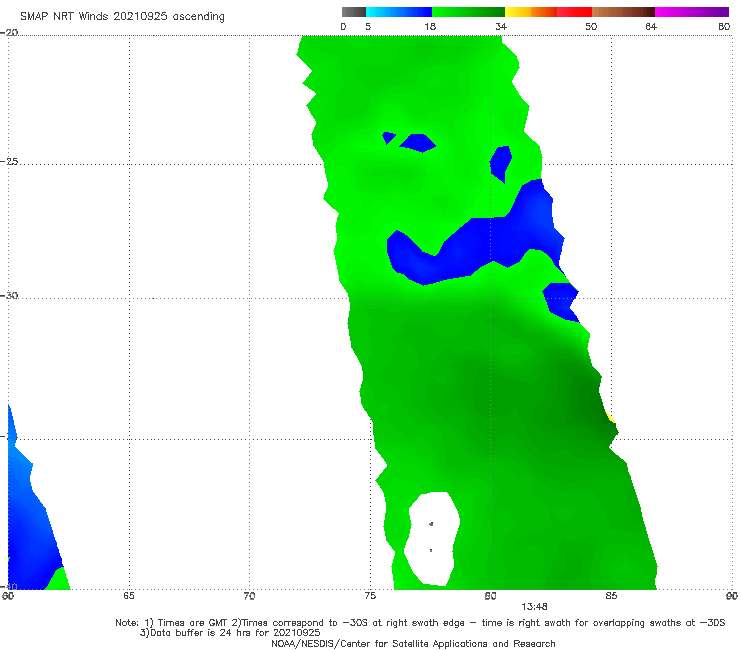
Task: Click the longitude label "75"
Action: point(370,596)
